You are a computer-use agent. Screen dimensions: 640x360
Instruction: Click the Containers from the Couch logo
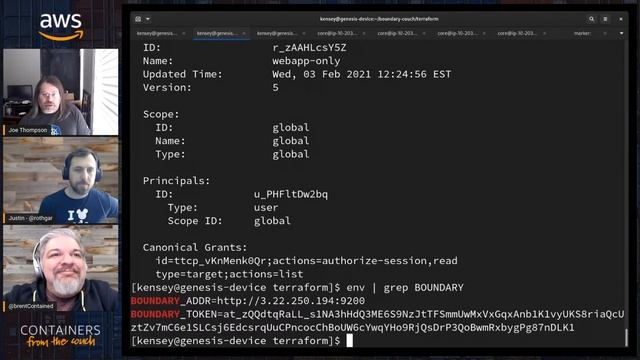(x=60, y=336)
